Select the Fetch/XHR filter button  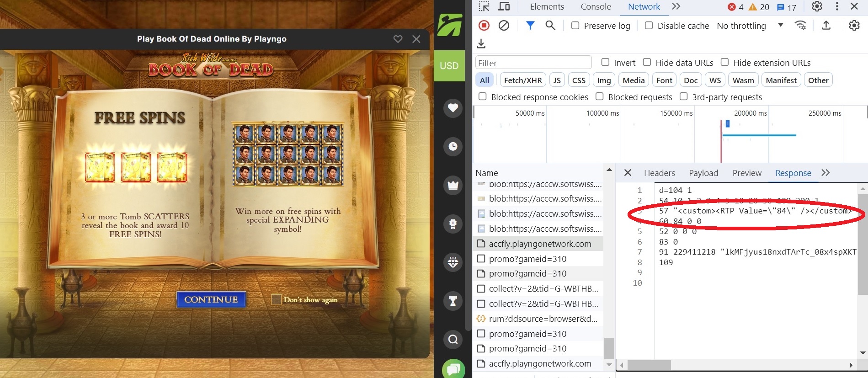[523, 80]
